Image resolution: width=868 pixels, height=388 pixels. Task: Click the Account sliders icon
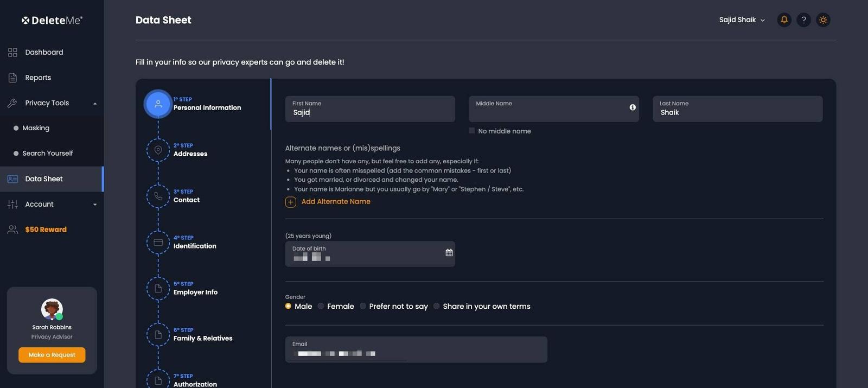[x=12, y=205]
